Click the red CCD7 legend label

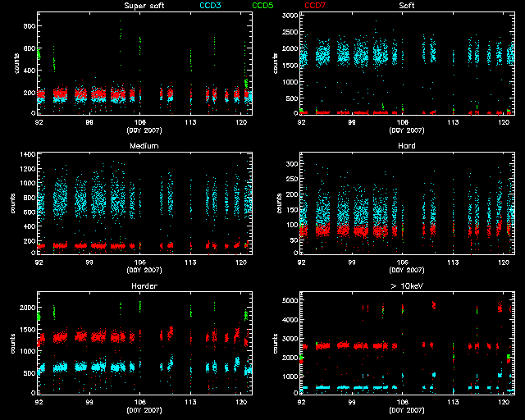(x=317, y=7)
